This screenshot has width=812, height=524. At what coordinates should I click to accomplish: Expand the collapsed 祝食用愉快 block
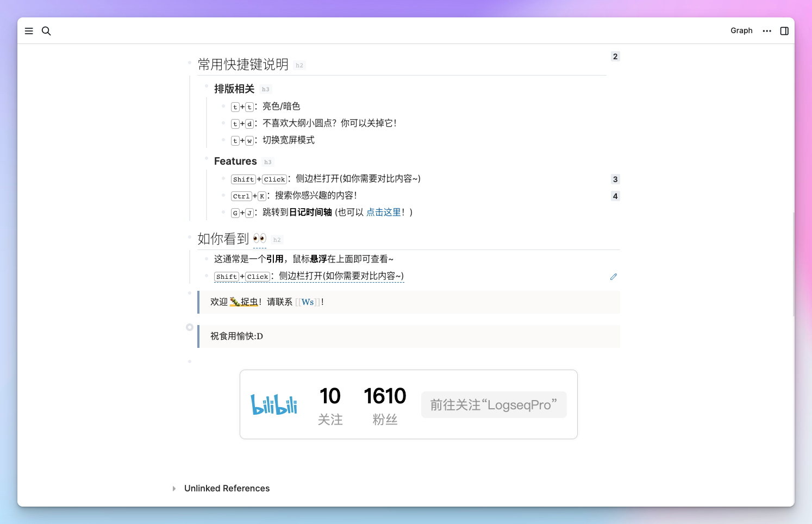coord(189,327)
